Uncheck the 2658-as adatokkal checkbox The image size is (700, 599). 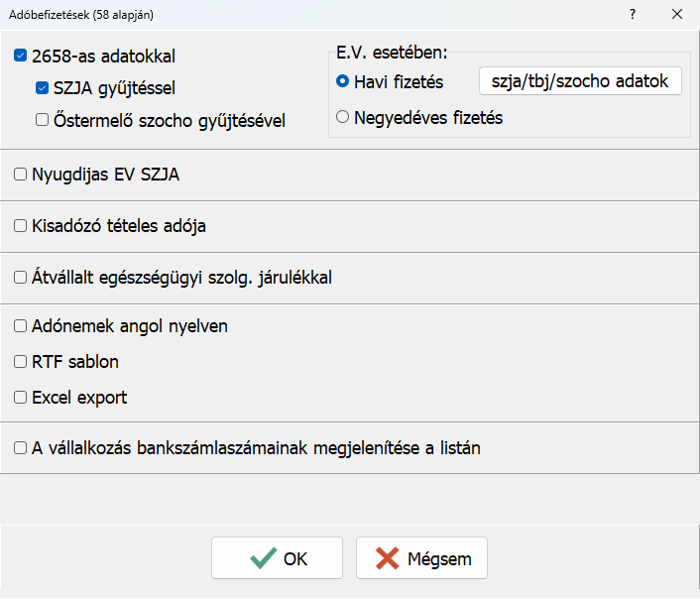tap(21, 57)
